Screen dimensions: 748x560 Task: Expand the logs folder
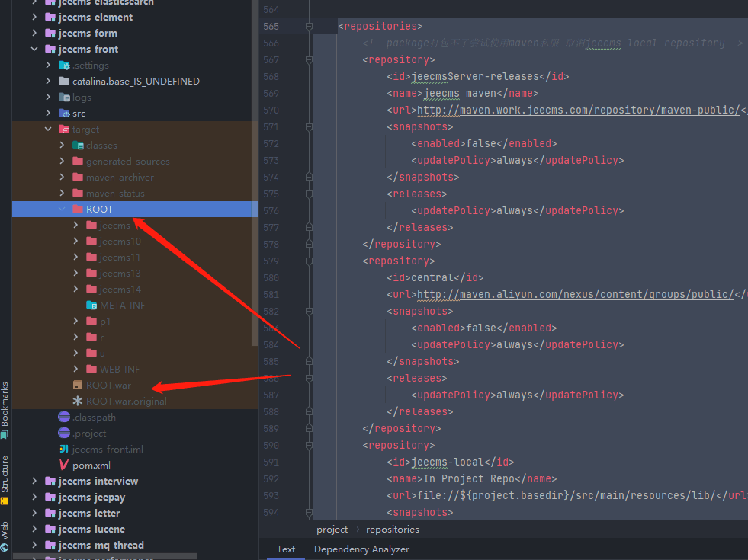48,98
